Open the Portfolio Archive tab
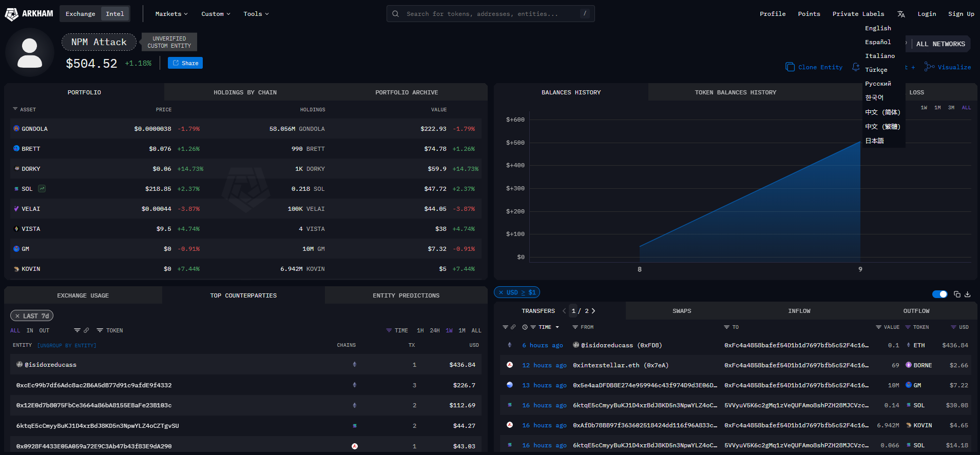This screenshot has width=980, height=455. tap(407, 92)
